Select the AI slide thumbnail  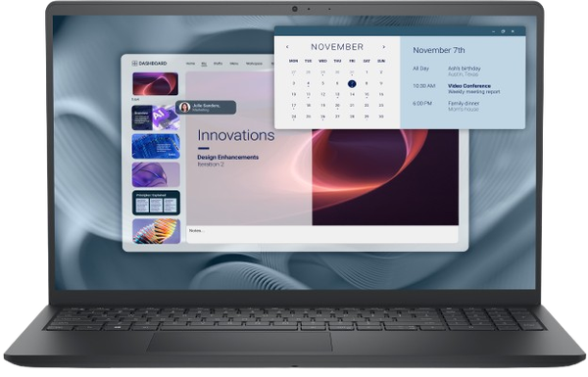click(x=156, y=118)
